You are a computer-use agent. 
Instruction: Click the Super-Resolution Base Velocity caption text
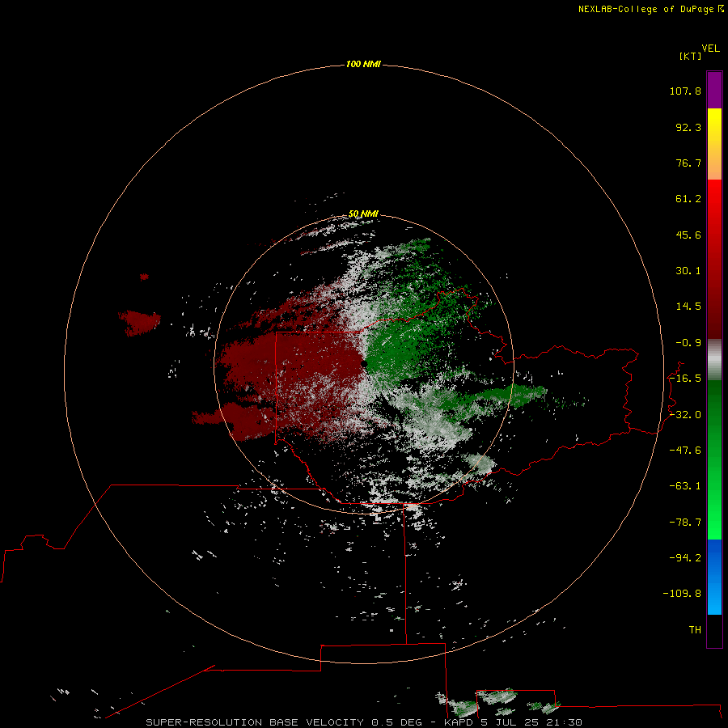pos(364,722)
